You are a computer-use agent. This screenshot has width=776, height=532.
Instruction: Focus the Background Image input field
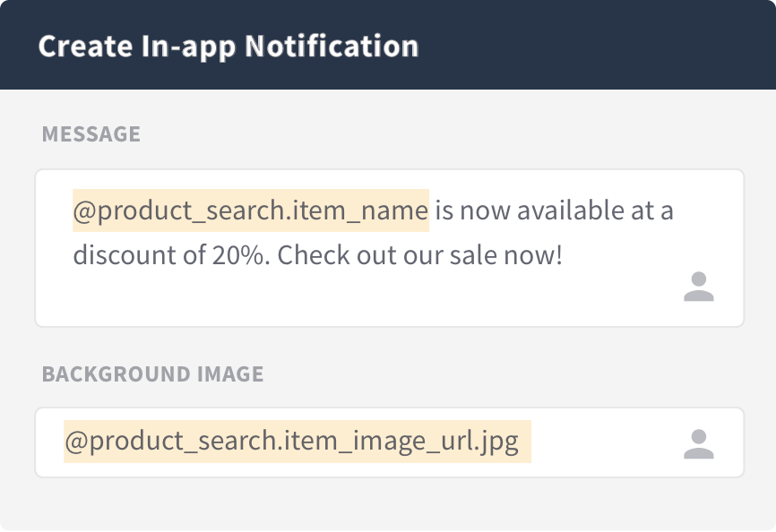pos(390,442)
